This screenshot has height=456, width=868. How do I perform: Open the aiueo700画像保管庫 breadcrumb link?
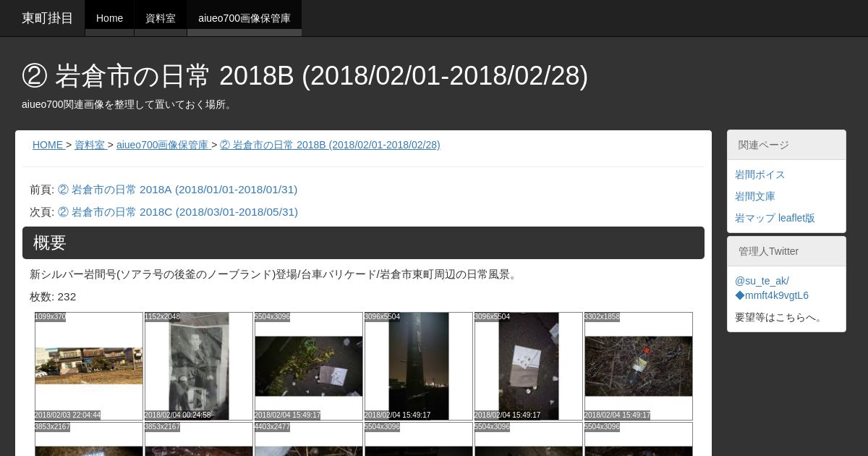[x=163, y=145]
